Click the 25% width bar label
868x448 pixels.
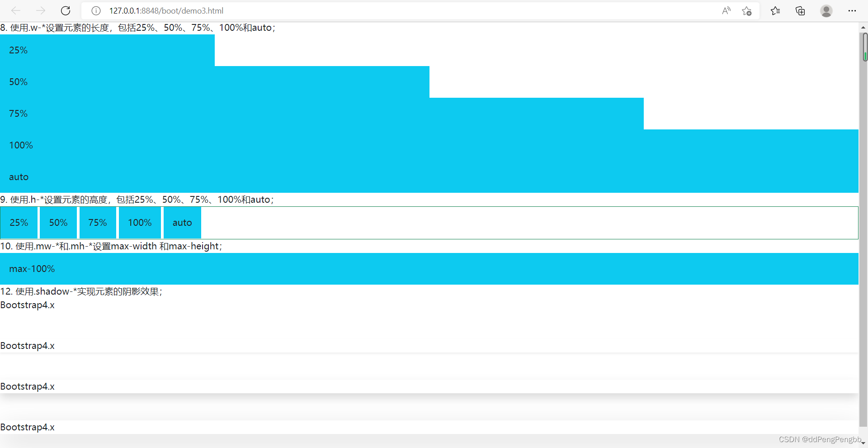click(x=18, y=50)
